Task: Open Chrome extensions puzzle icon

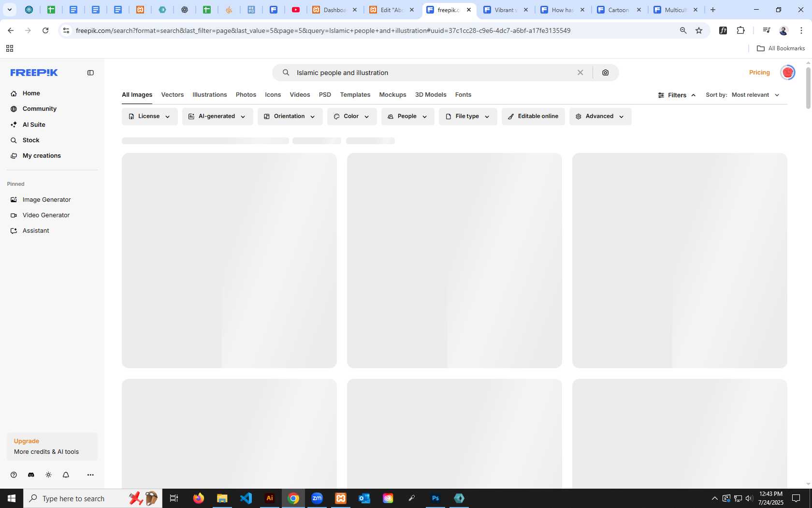Action: (x=740, y=30)
